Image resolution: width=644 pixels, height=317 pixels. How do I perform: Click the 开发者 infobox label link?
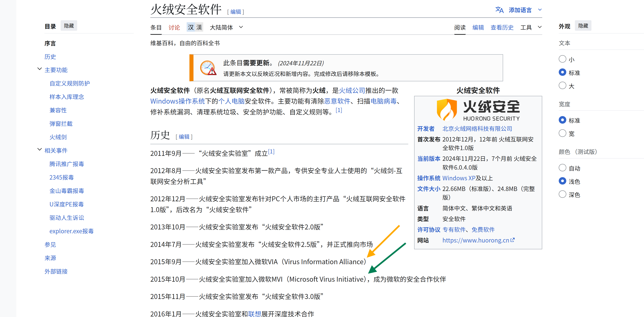point(426,128)
